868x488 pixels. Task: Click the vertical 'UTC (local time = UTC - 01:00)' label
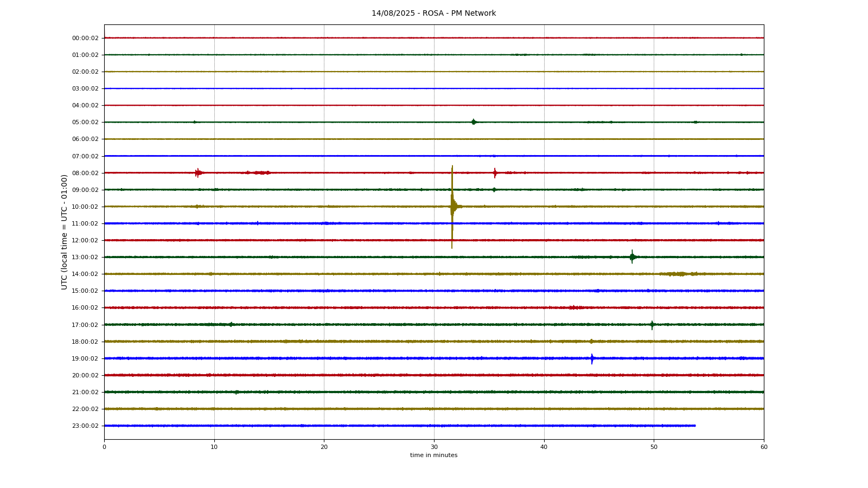click(x=65, y=232)
